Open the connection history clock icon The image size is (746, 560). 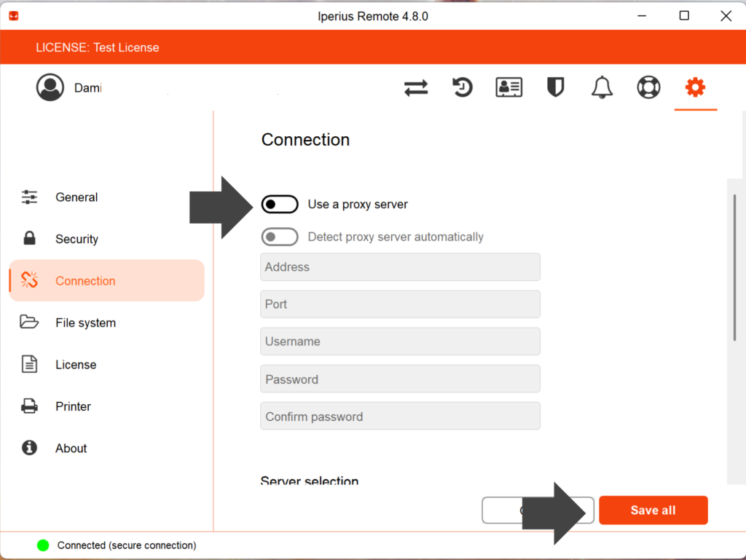point(462,87)
